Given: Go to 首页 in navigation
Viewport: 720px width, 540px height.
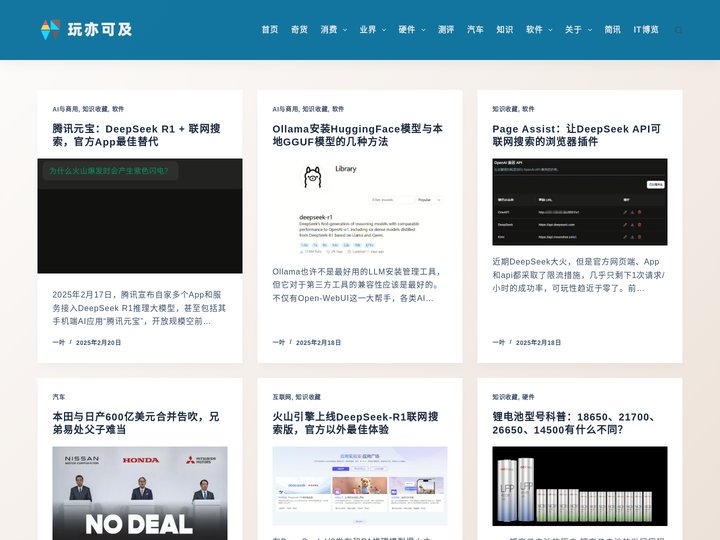Looking at the screenshot, I should click(x=270, y=30).
